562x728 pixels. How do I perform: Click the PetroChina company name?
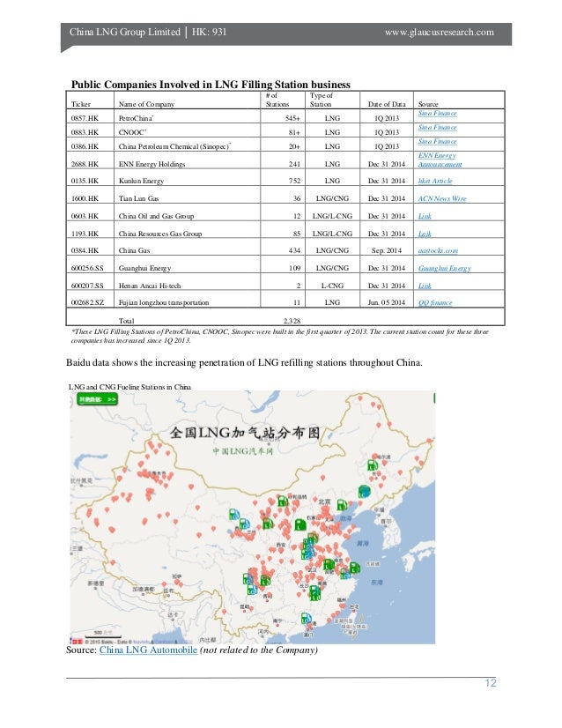click(136, 118)
